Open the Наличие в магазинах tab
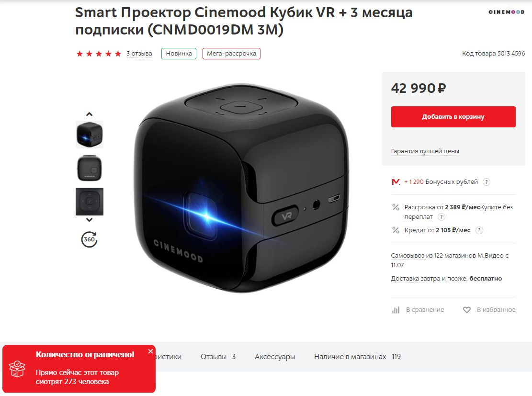The height and width of the screenshot is (396, 532). 357,357
